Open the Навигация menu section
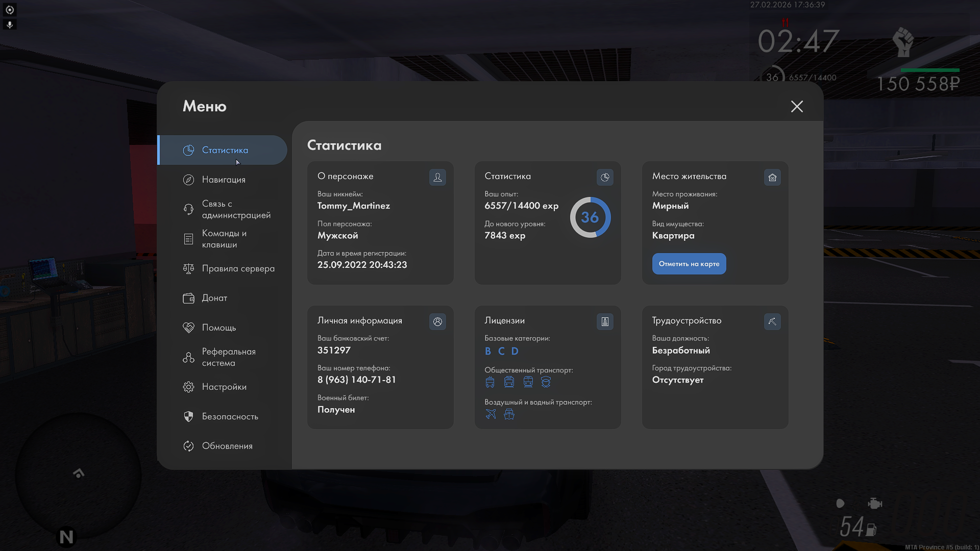The height and width of the screenshot is (551, 980). [x=224, y=180]
